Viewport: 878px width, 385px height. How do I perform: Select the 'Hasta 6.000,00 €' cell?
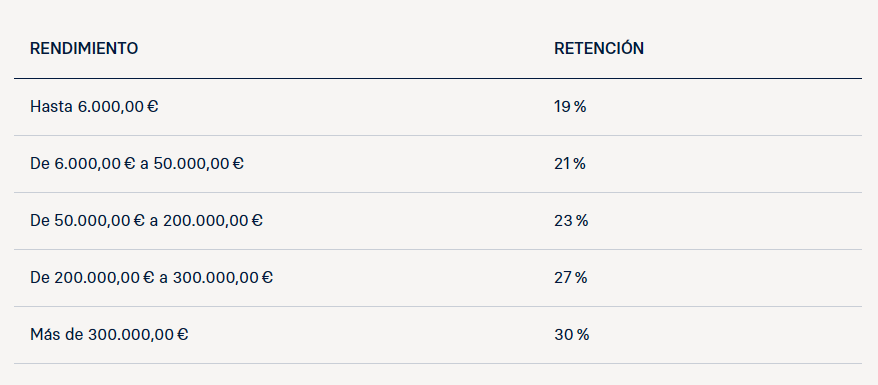94,106
